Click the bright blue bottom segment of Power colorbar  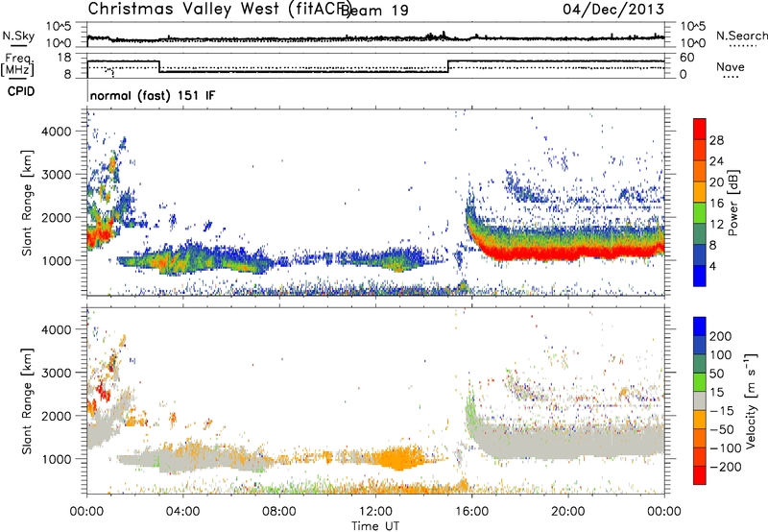click(x=700, y=276)
